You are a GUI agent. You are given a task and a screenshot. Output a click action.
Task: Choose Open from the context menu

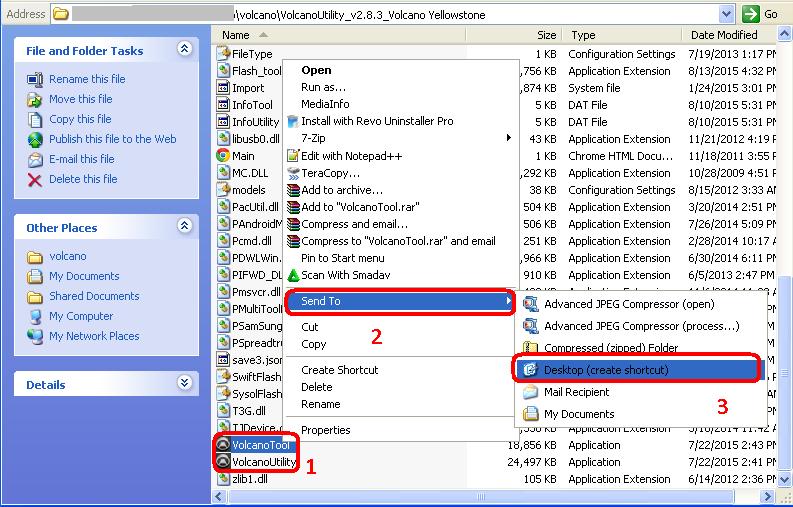coord(400,70)
